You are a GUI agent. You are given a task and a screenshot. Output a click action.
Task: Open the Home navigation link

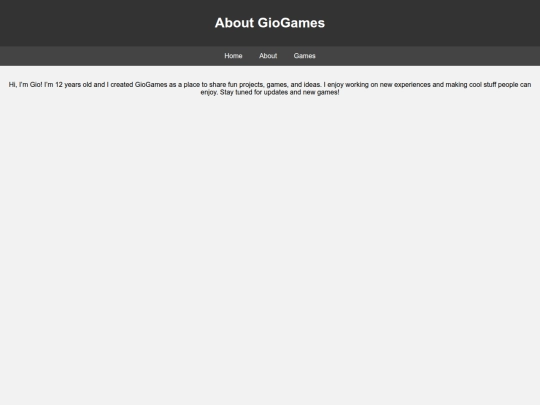pyautogui.click(x=233, y=56)
